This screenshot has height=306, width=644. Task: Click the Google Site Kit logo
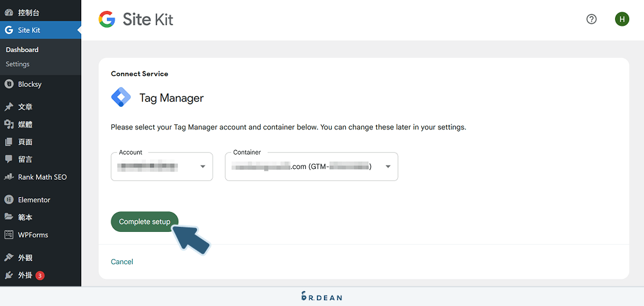[x=136, y=19]
